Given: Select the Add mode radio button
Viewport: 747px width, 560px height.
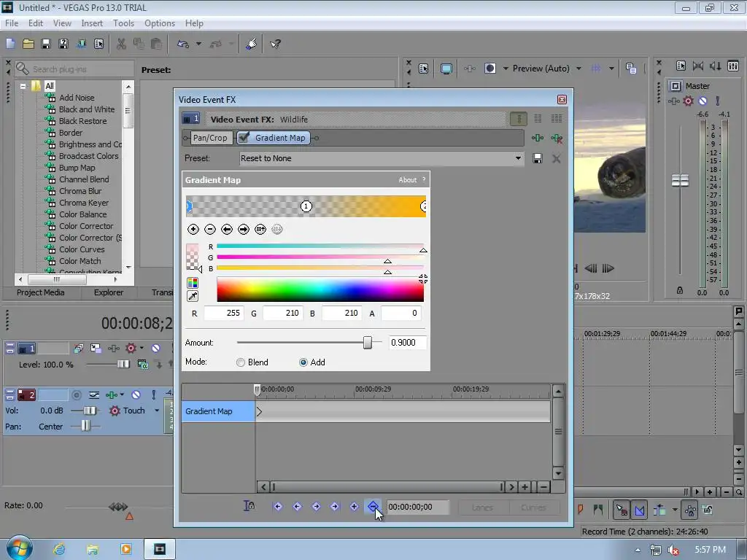Looking at the screenshot, I should 303,362.
